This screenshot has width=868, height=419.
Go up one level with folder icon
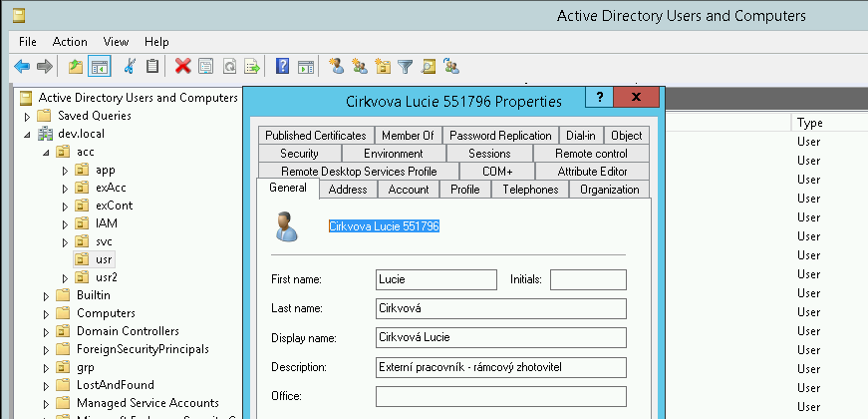coord(76,67)
